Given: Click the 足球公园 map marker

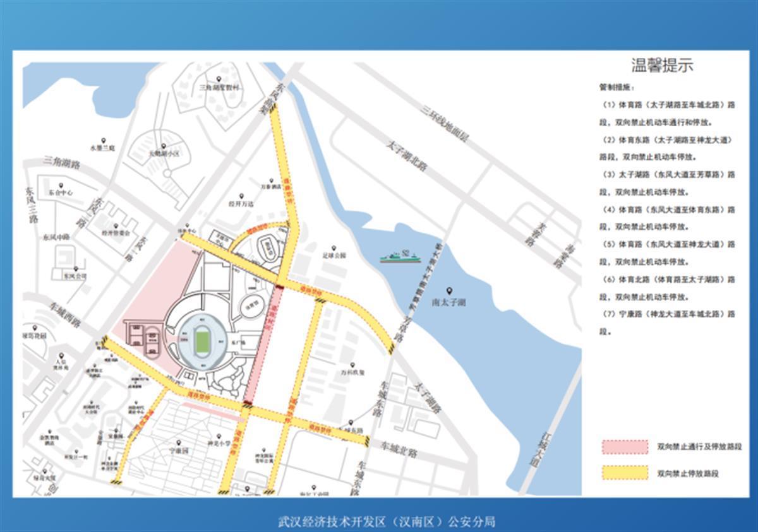Looking at the screenshot, I should tap(334, 248).
